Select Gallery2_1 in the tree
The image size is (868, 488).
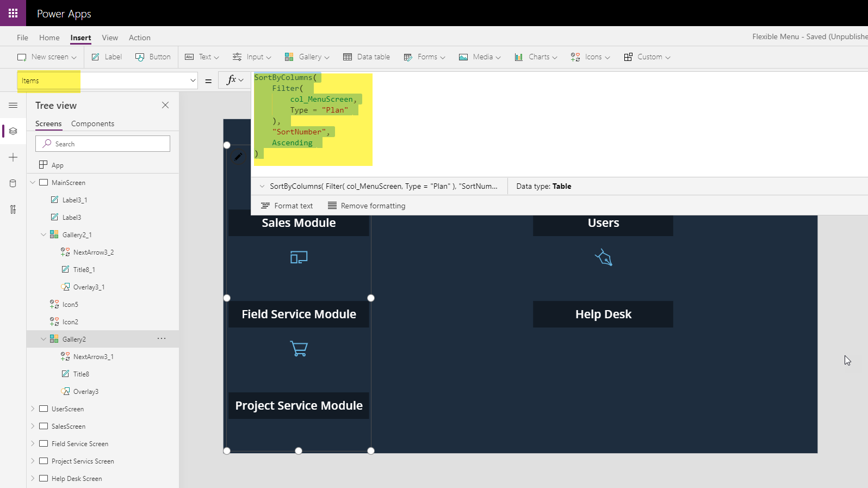pyautogui.click(x=77, y=234)
